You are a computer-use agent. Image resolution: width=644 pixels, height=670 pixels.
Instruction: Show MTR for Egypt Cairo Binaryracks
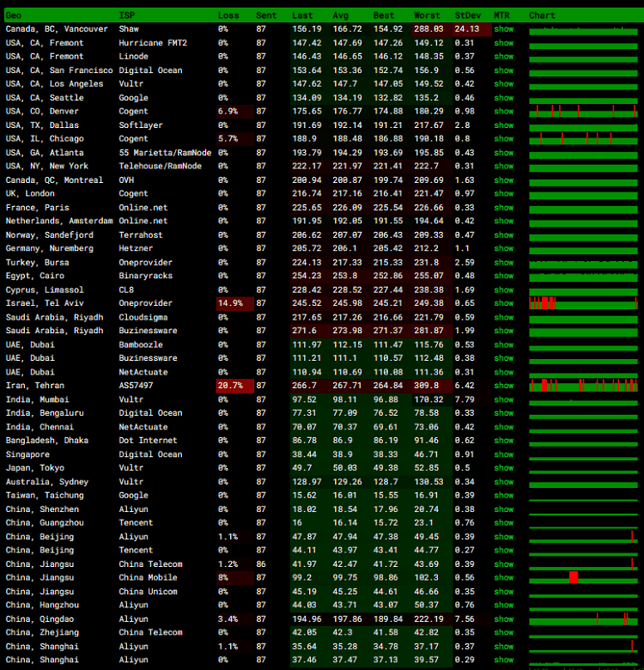pyautogui.click(x=504, y=276)
